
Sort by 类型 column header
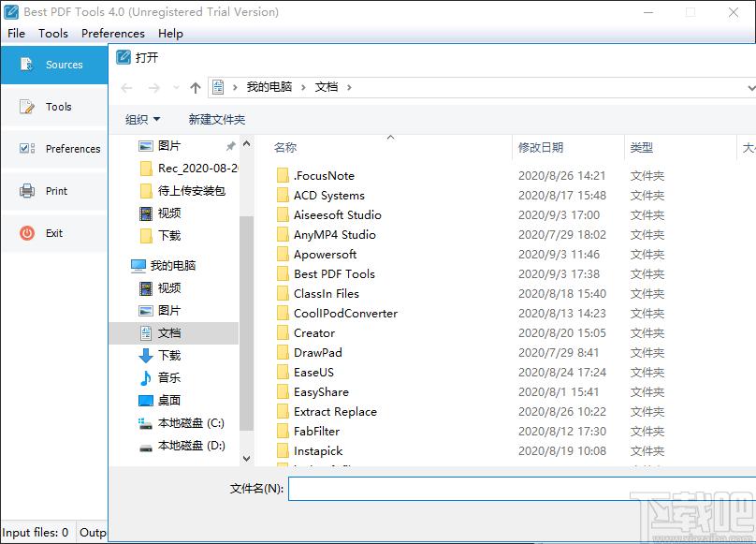641,148
